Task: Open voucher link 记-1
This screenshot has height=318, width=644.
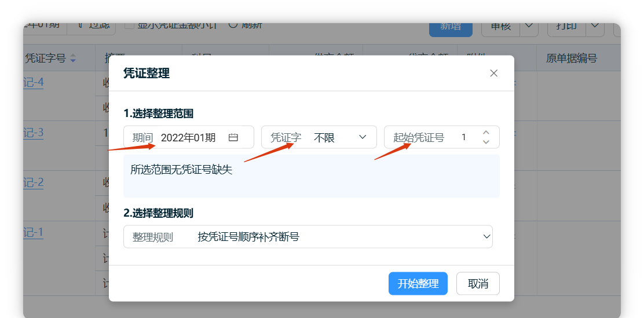Action: [34, 232]
